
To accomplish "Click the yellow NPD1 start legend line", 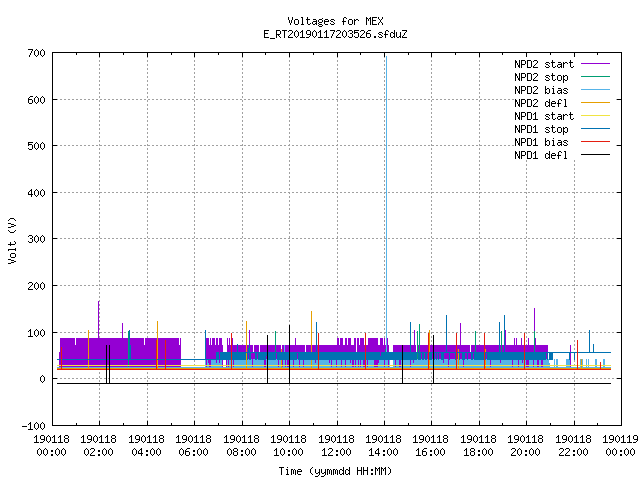I will coord(596,116).
